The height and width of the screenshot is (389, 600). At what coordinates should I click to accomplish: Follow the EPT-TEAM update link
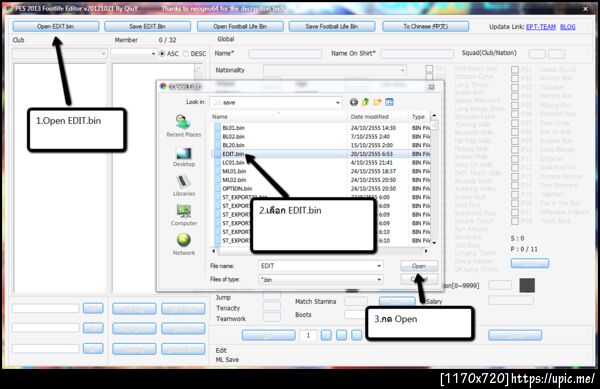tap(541, 27)
